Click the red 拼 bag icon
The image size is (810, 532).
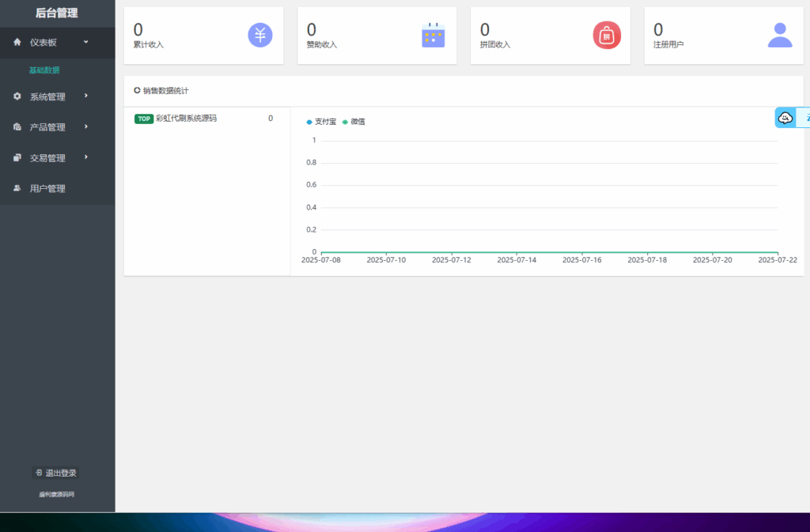click(607, 35)
